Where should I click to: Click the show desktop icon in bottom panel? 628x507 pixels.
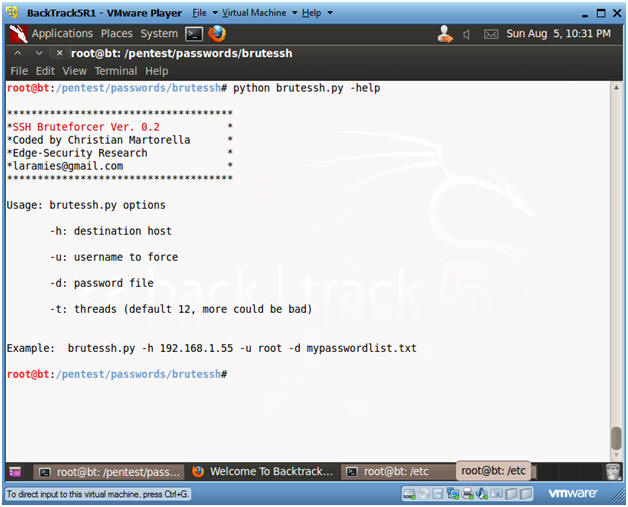(x=15, y=472)
